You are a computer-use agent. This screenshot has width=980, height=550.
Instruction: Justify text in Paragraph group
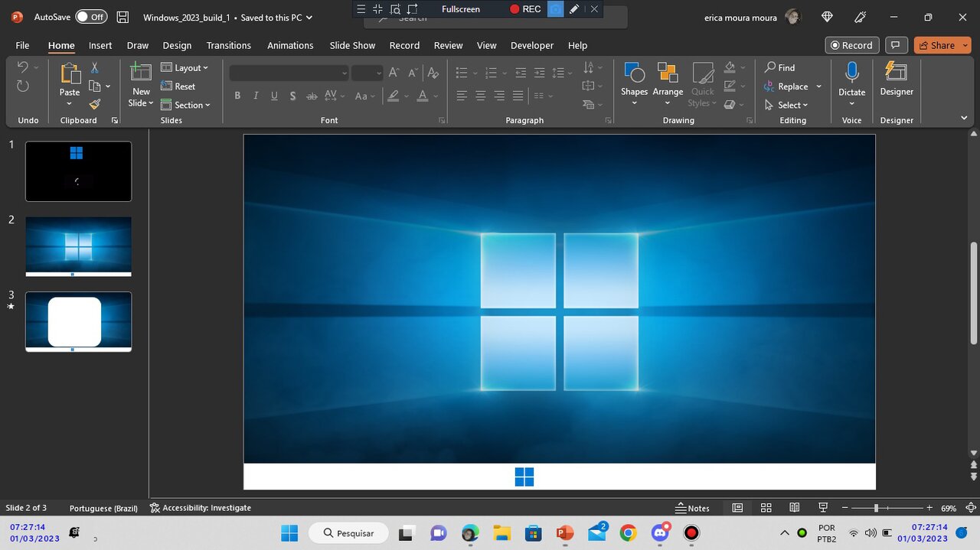point(518,96)
